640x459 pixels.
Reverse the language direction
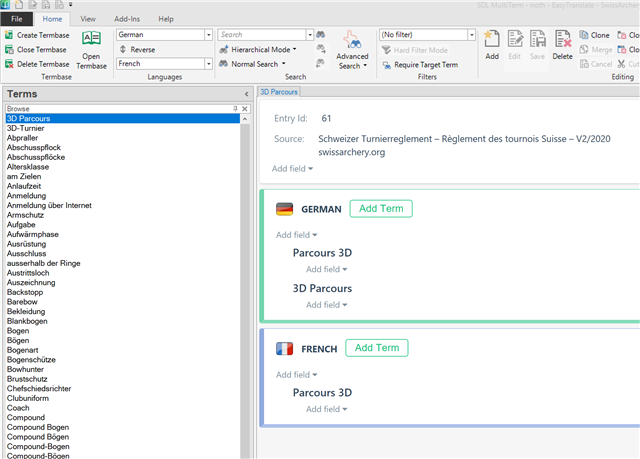[x=137, y=50]
